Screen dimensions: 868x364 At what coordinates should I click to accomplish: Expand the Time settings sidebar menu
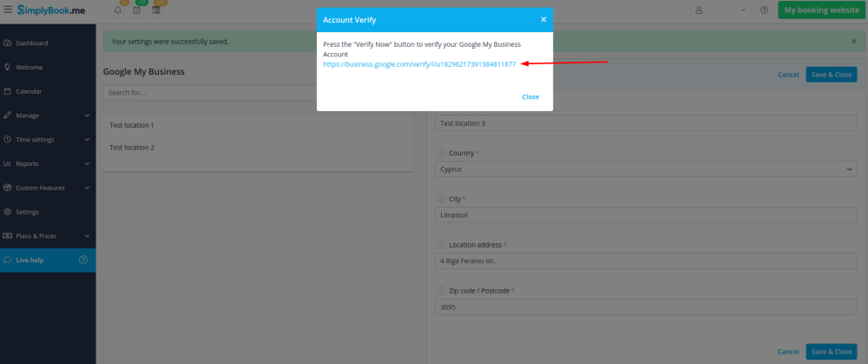click(48, 139)
